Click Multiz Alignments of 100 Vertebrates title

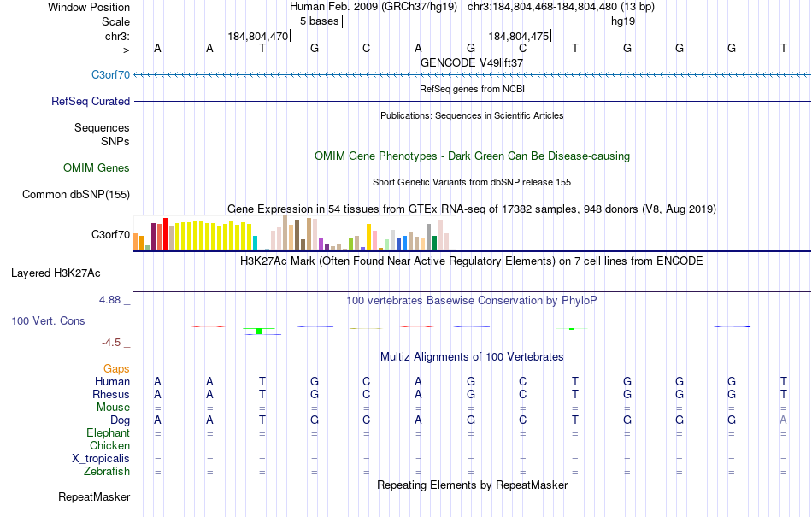(x=472, y=356)
